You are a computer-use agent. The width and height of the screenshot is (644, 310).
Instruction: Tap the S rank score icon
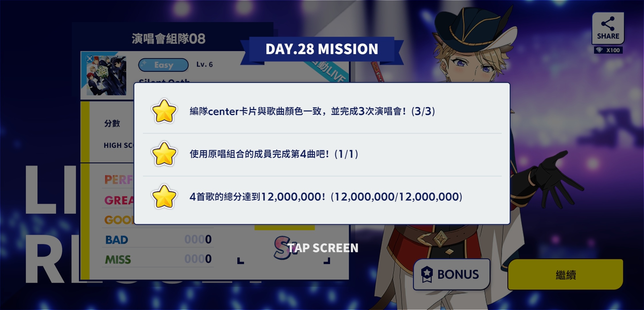(x=282, y=247)
